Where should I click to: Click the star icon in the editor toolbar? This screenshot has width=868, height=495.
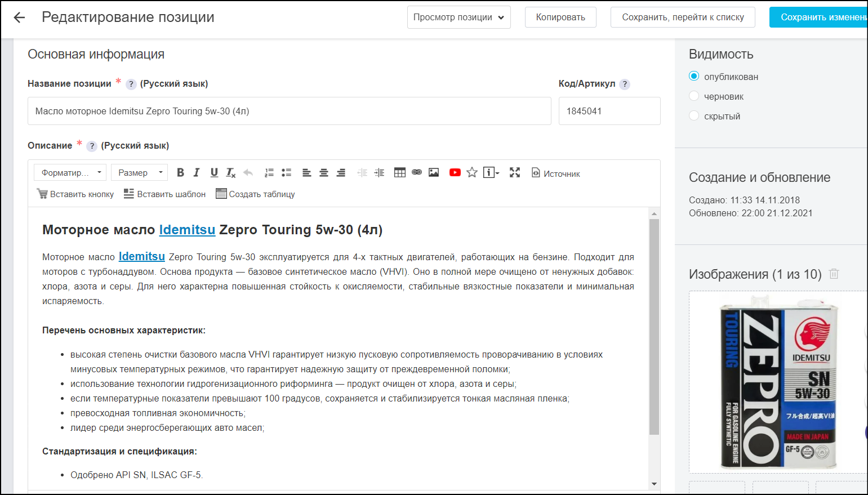(x=472, y=172)
